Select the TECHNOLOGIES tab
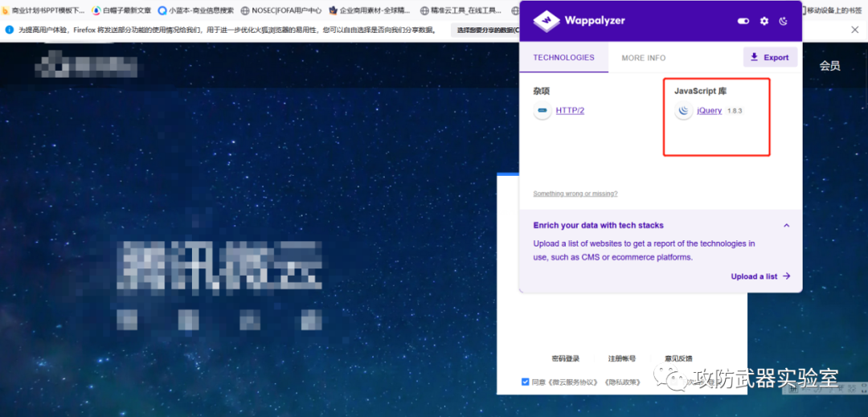 [x=563, y=58]
